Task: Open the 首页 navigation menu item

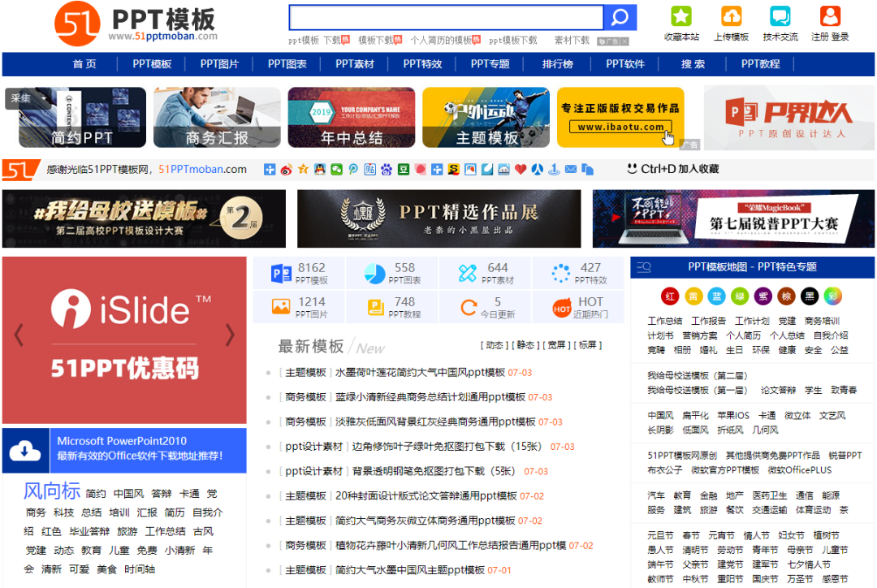Action: pos(84,64)
